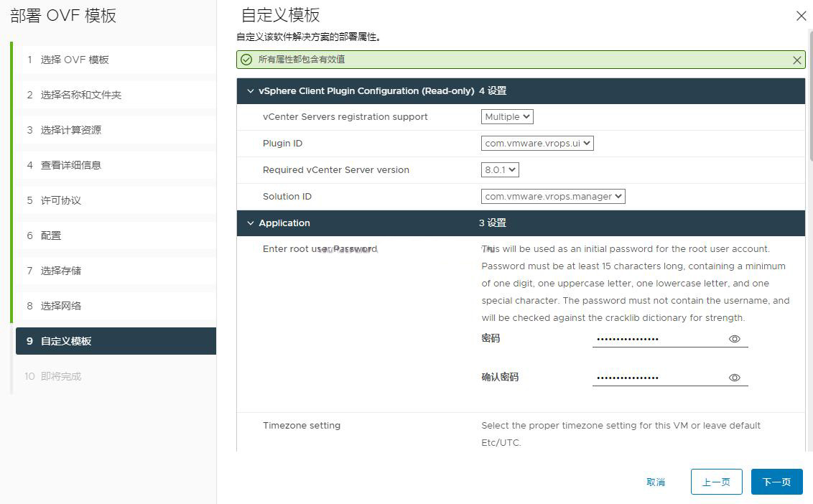Click the 确认密码 confirm password field
813x504 pixels.
pyautogui.click(x=657, y=378)
